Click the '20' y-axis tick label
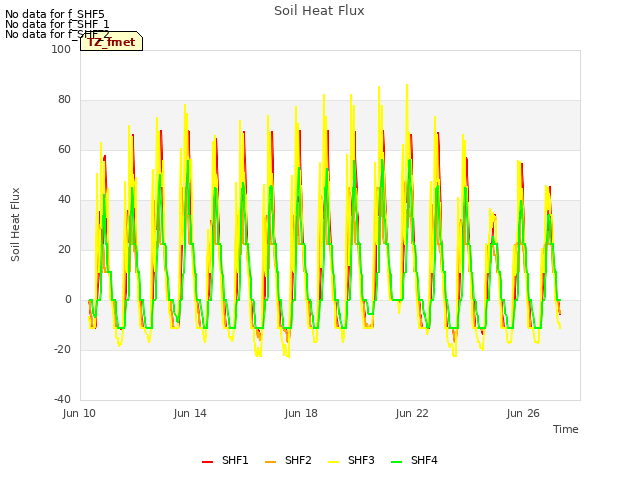This screenshot has width=640, height=480. 64,249
